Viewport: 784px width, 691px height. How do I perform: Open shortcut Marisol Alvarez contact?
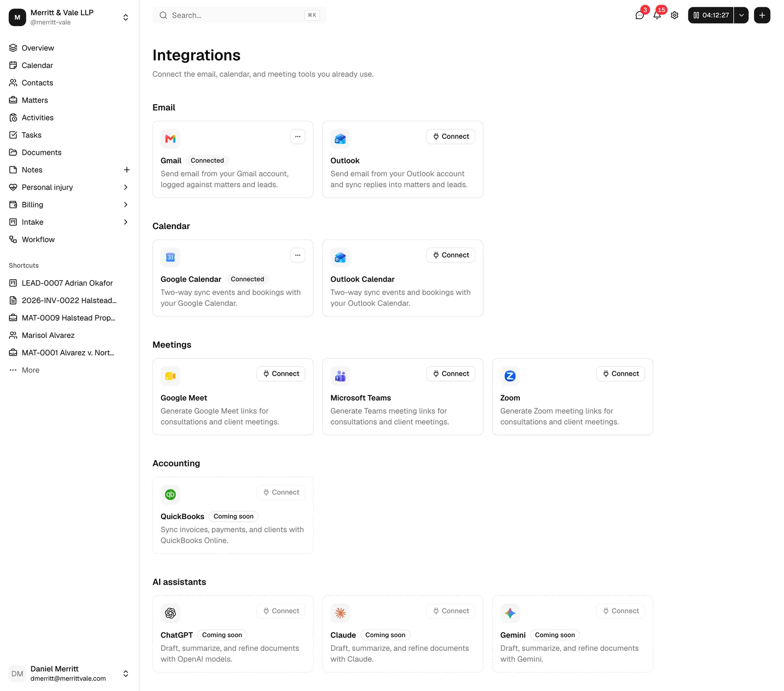pyautogui.click(x=70, y=335)
